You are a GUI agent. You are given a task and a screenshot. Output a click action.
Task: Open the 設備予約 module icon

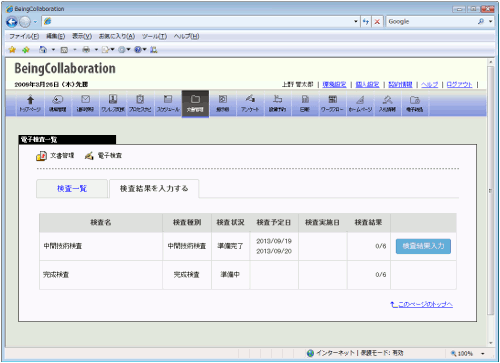click(x=278, y=104)
